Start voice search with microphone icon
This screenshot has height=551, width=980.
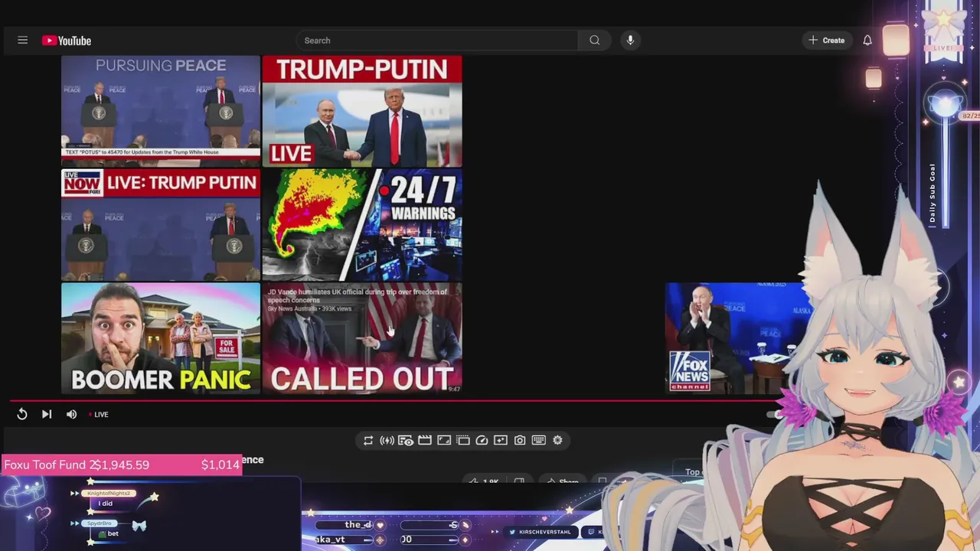(x=630, y=41)
